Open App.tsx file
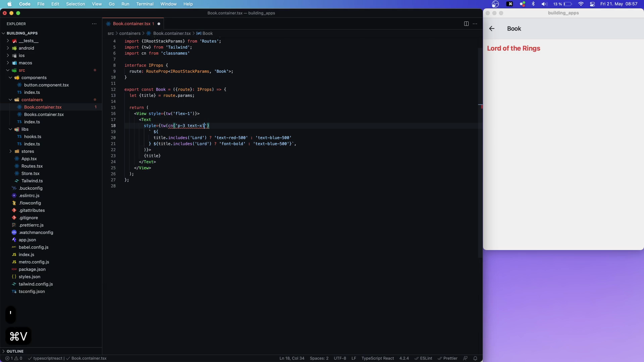Viewport: 644px width, 362px height. coord(29,159)
